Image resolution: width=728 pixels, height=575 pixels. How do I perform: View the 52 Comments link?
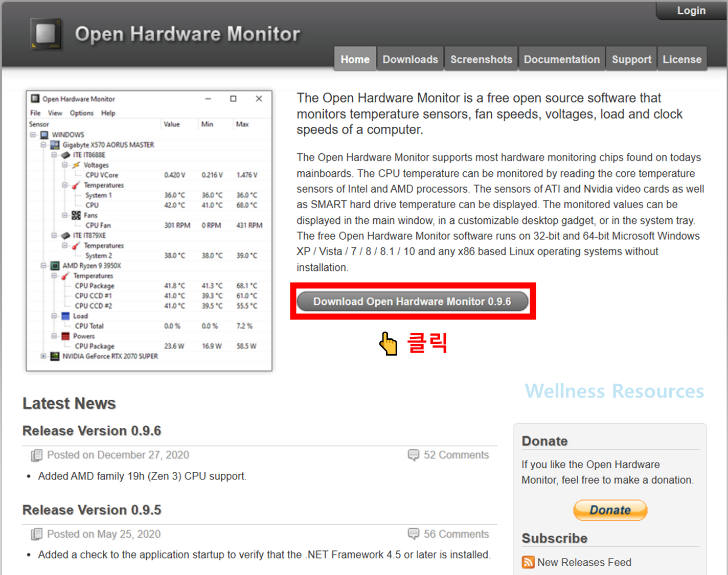456,455
